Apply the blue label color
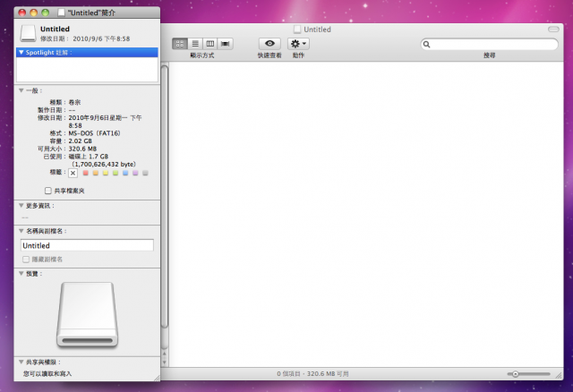This screenshot has width=573, height=392. coord(125,173)
